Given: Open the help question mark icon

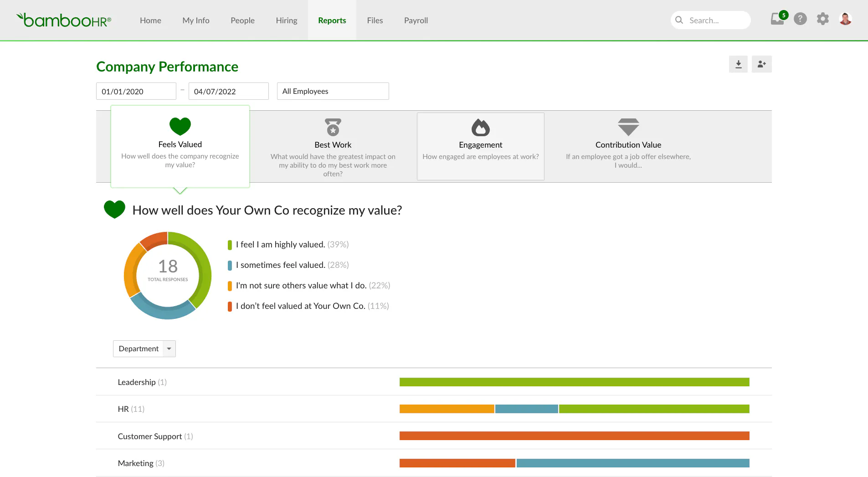Looking at the screenshot, I should click(x=800, y=19).
